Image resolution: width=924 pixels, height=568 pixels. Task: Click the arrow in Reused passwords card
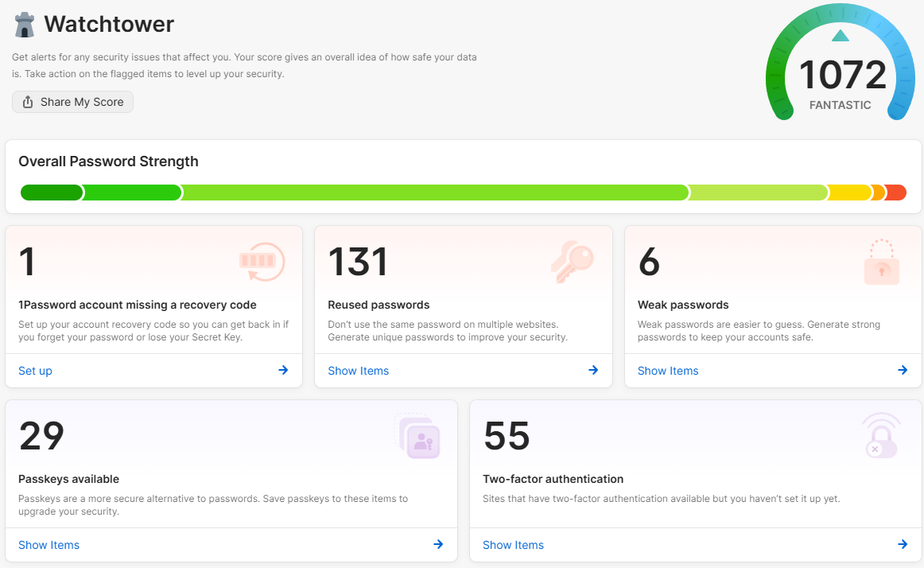[x=593, y=370]
